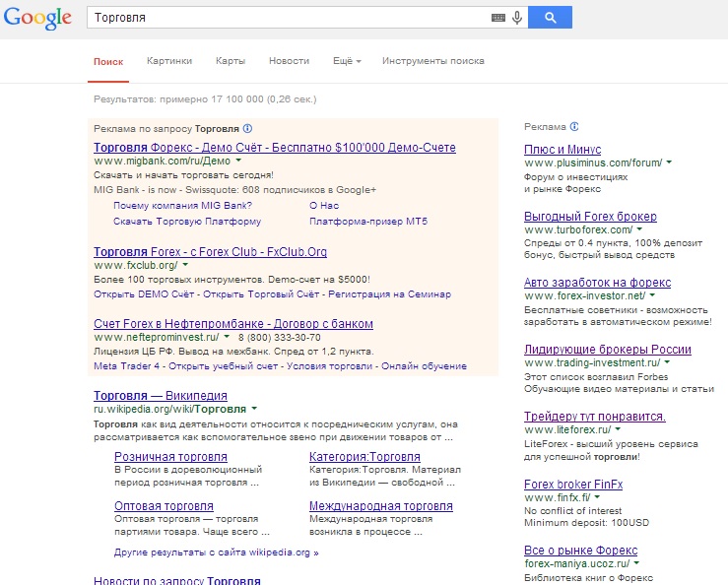
Task: Click the 'MIG Bank - is now - Swissquote' line
Action: click(234, 189)
